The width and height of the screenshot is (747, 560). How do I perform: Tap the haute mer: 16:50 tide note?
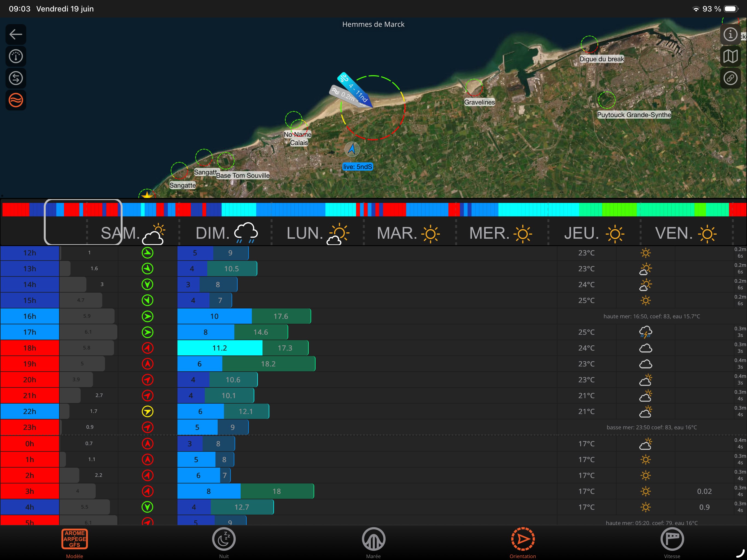point(651,316)
